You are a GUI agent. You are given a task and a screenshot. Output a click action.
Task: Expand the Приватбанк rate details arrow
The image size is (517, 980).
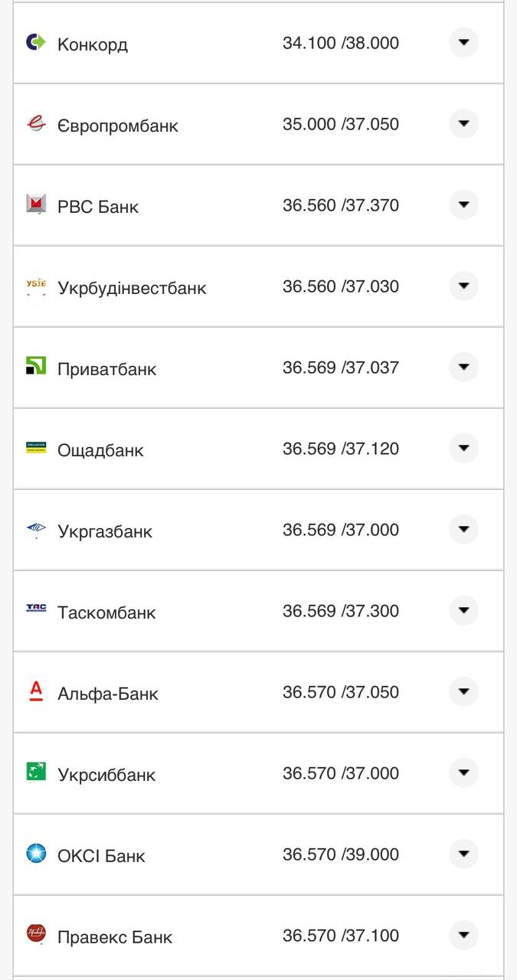463,367
